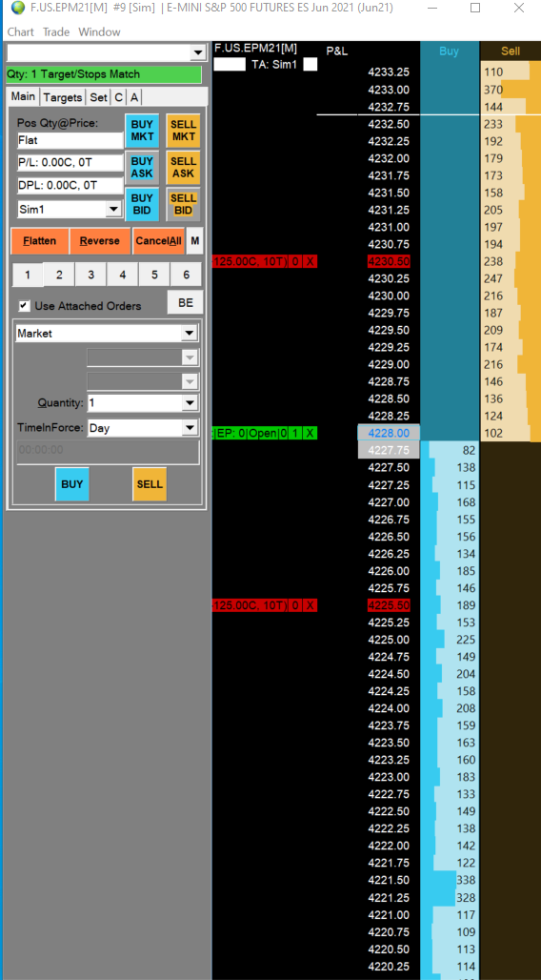The height and width of the screenshot is (980, 541).
Task: Select quantity preset 1
Action: point(28,275)
